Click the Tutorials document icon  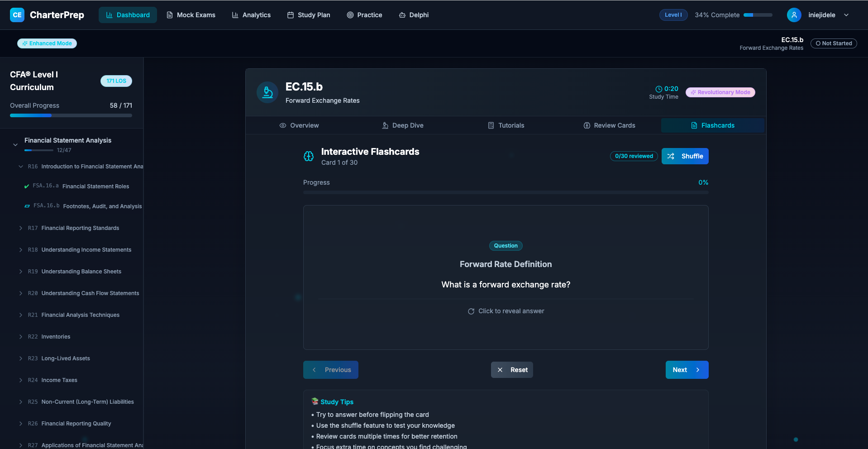point(491,125)
